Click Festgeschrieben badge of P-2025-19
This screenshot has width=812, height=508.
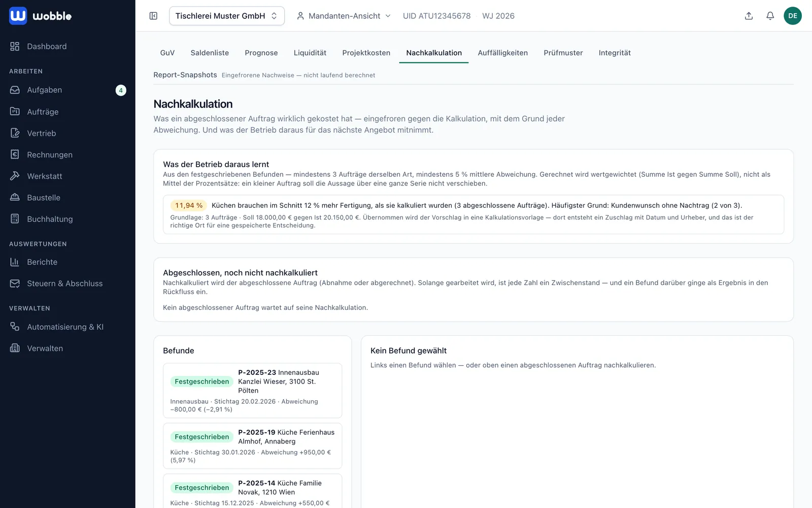[202, 437]
